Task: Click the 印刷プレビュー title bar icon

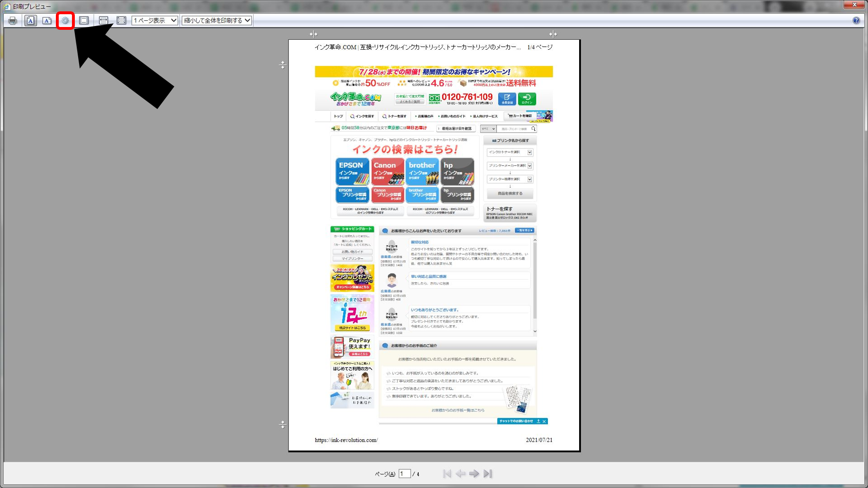Action: [x=7, y=6]
